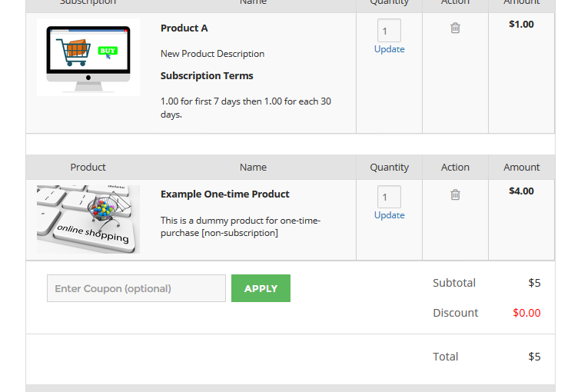Click Quantity header in the Product table
Viewport: 581px width, 392px height.
pyautogui.click(x=389, y=168)
